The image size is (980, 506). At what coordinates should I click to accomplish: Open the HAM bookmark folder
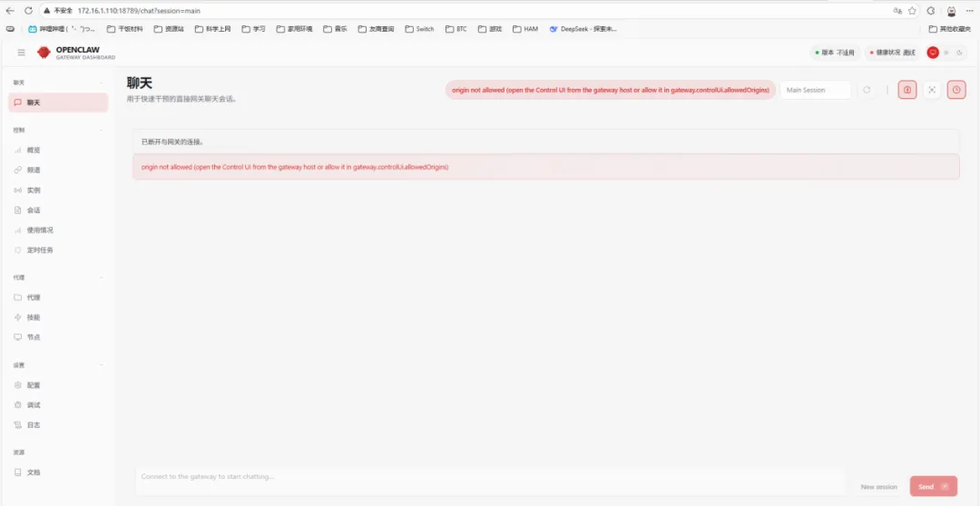pyautogui.click(x=525, y=29)
